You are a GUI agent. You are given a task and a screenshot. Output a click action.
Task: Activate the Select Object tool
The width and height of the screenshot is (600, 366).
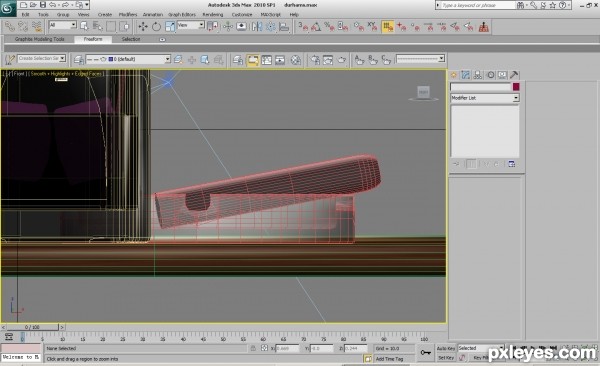coord(84,26)
